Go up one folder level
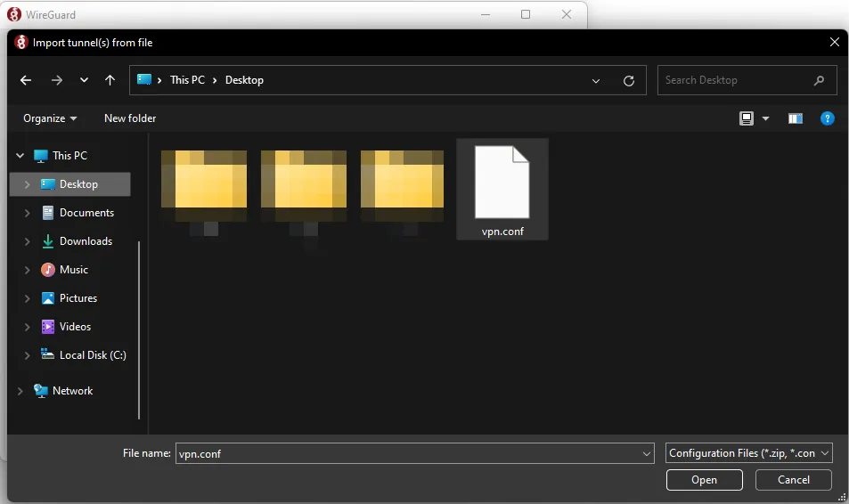This screenshot has width=849, height=504. [x=110, y=80]
